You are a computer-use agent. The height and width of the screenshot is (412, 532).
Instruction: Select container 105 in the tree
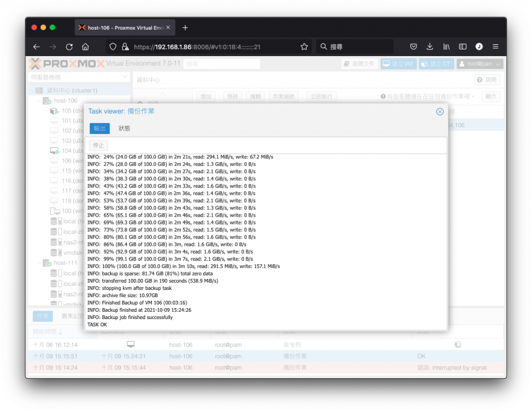66,111
